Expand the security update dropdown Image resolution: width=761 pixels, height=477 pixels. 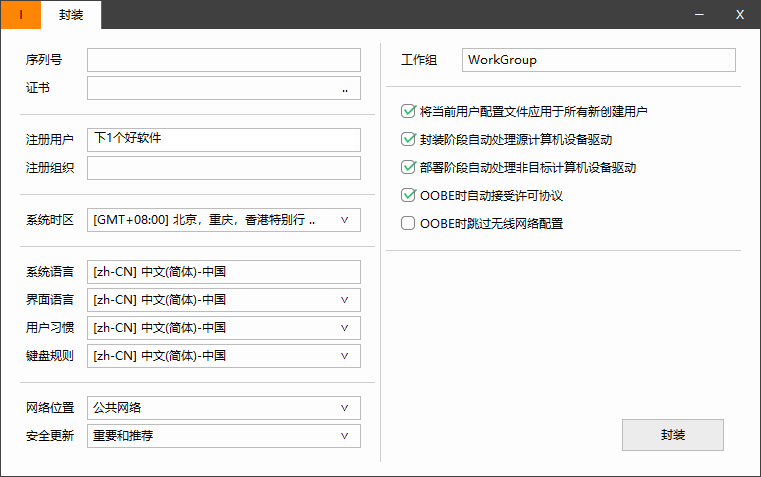tap(344, 436)
